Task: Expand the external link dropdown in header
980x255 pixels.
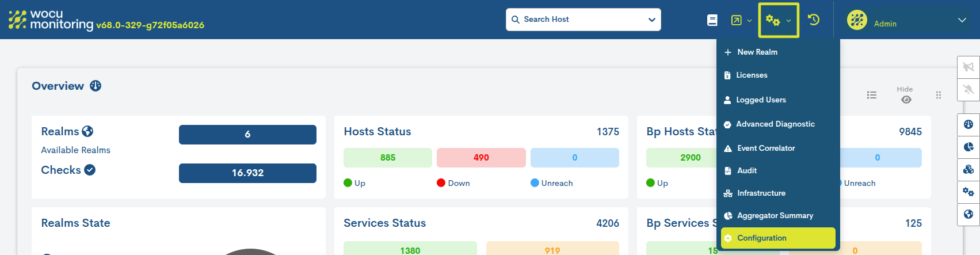Action: (x=741, y=20)
